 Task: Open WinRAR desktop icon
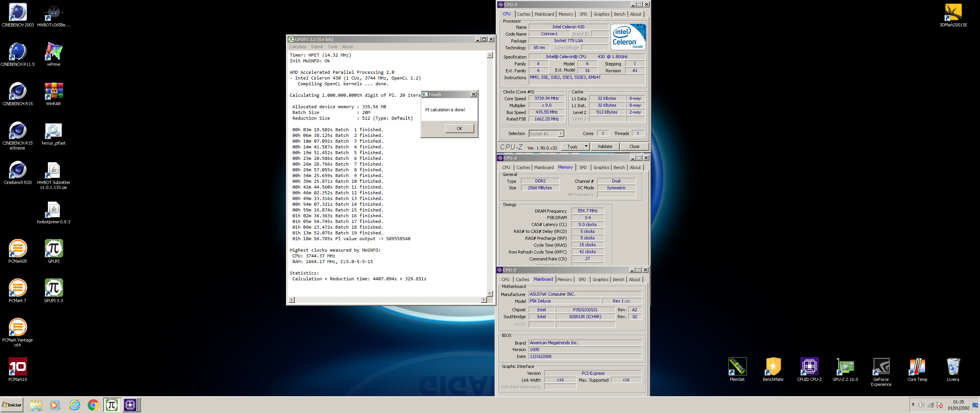54,94
